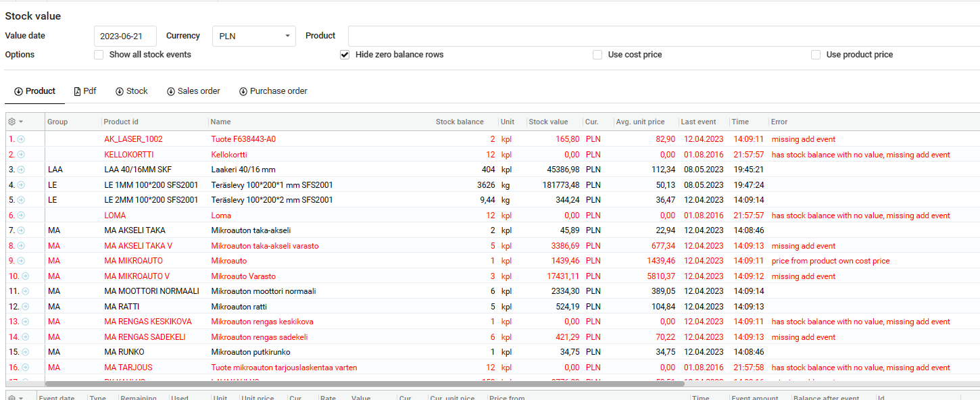
Task: Enable the Use cost price option
Action: point(597,55)
